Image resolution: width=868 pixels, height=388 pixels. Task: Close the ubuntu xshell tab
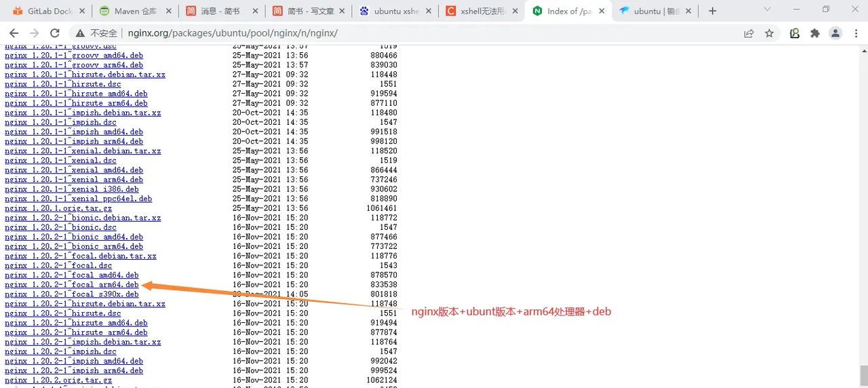428,11
